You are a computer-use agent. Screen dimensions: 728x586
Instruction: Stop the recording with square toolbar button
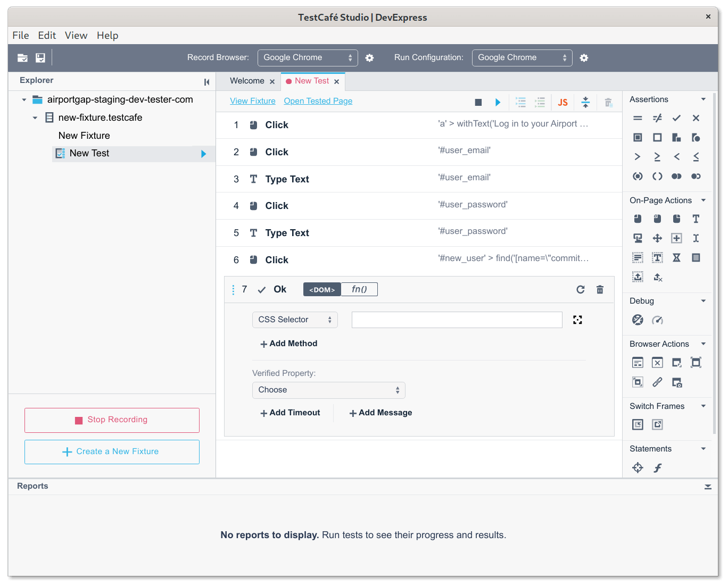478,103
